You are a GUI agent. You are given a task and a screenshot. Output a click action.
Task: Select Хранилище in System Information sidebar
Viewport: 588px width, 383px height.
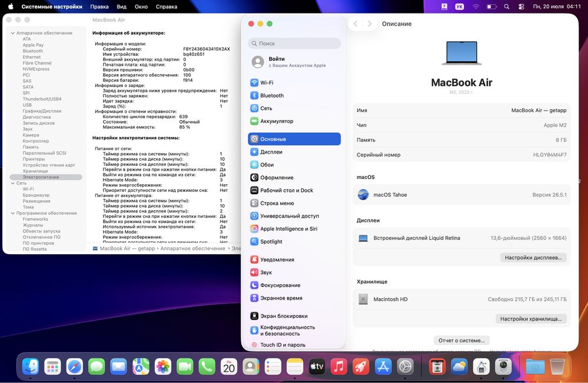(x=35, y=171)
